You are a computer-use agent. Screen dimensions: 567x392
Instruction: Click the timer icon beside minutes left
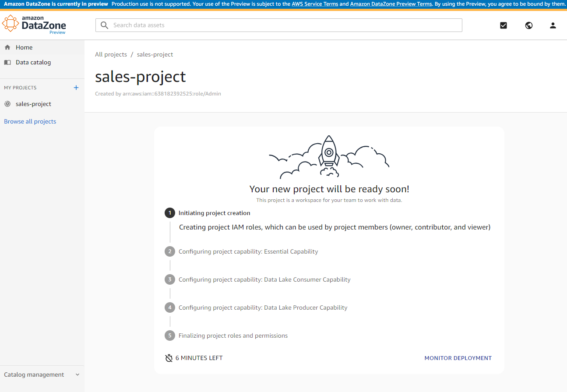pos(169,358)
